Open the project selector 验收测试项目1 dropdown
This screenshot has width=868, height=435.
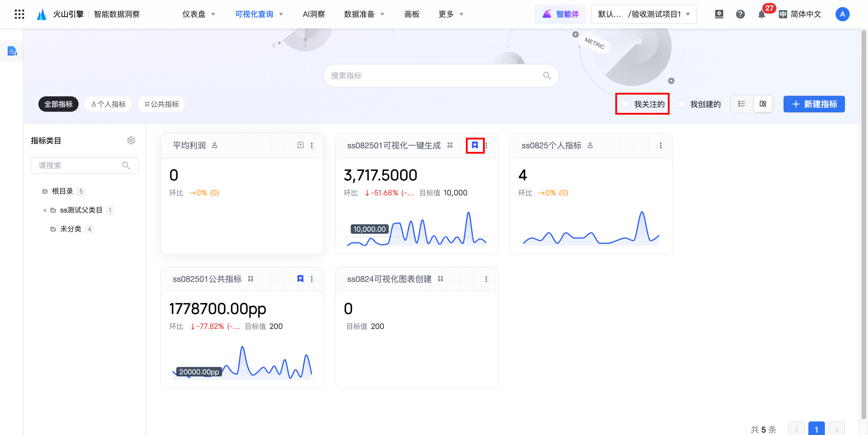coord(644,14)
